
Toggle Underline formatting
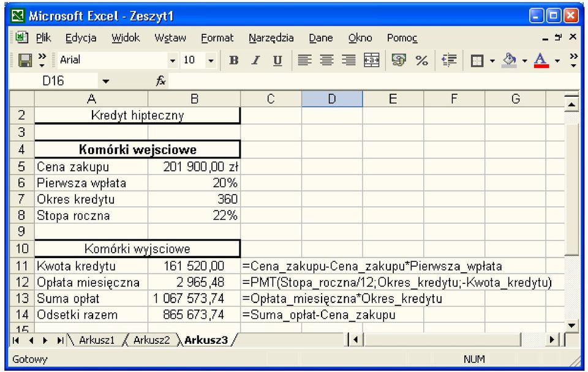pos(277,60)
